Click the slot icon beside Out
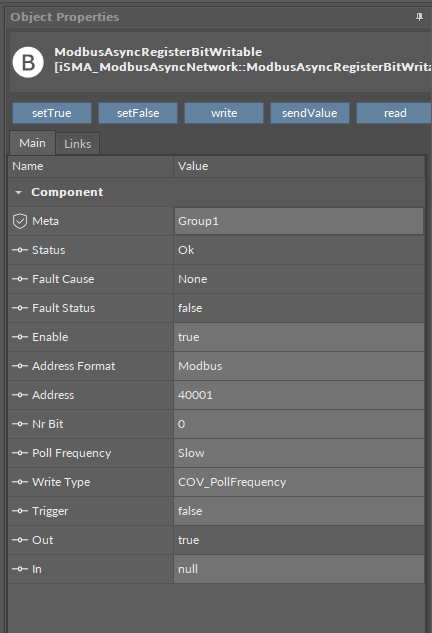 [20, 540]
